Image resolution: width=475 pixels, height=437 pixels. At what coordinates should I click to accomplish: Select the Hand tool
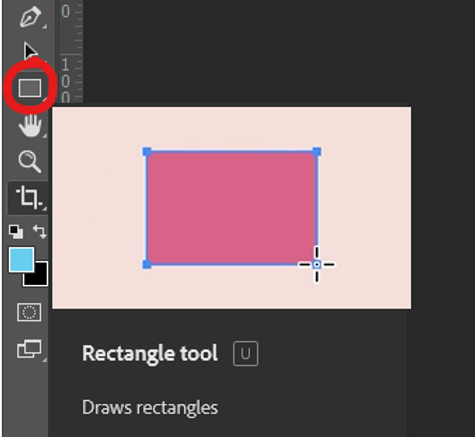(x=30, y=126)
